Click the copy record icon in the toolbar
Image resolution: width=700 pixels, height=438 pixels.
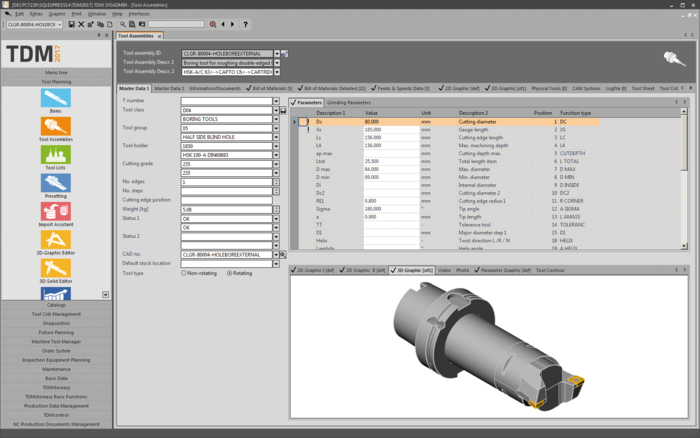[100, 25]
